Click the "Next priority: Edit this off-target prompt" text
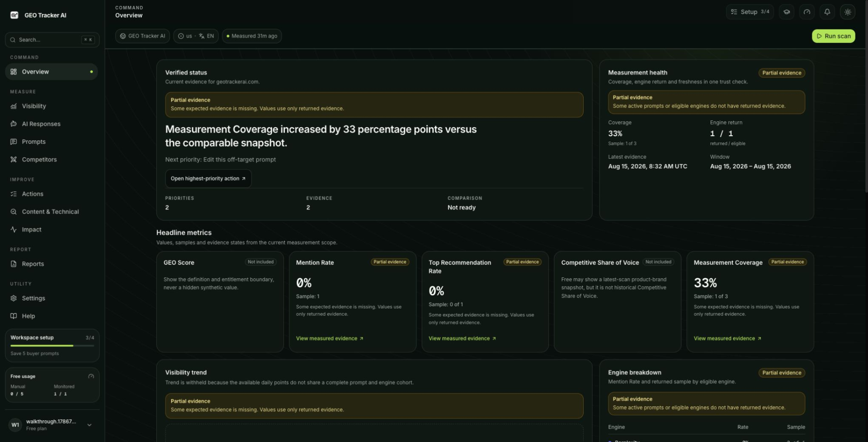This screenshot has width=868, height=442. (220, 160)
